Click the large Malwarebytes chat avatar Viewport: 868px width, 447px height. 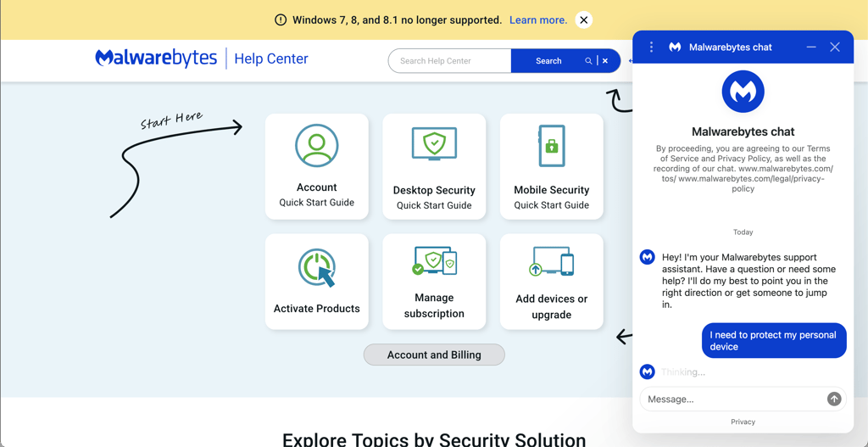743,92
